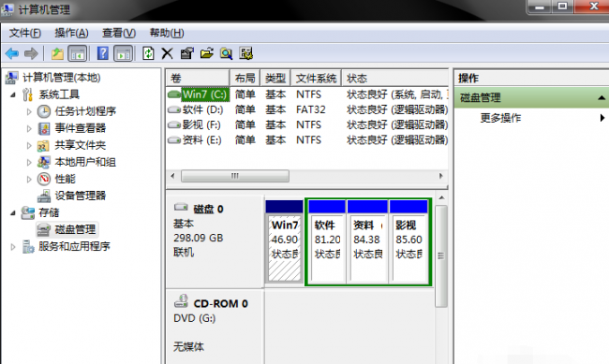Click the Event Viewer icon

click(44, 128)
